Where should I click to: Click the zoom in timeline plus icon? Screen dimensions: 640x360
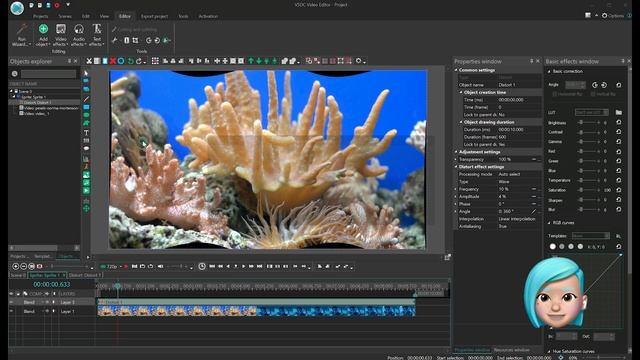(x=16, y=267)
